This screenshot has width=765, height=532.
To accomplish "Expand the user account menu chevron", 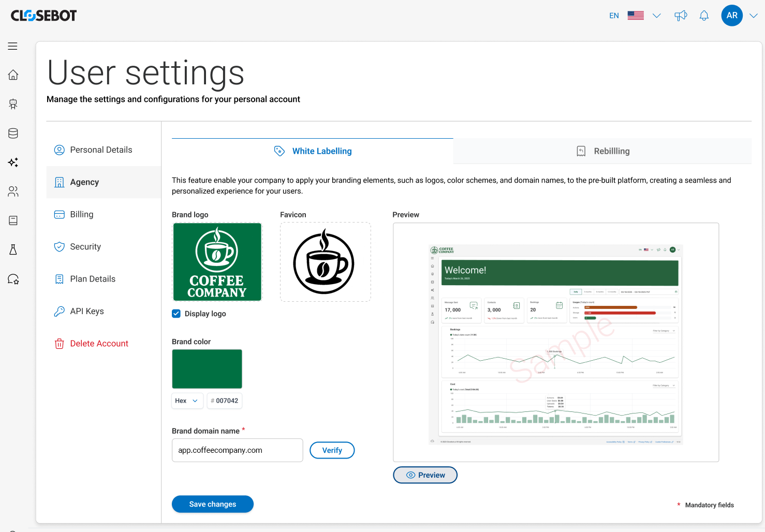I will (754, 16).
